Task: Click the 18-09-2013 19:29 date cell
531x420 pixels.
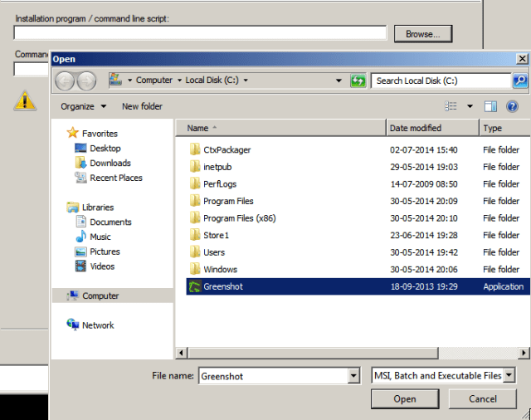Action: 424,286
